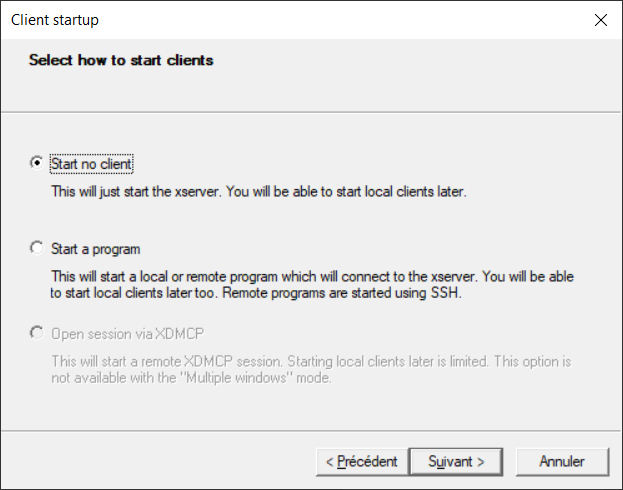Screen dimensions: 623x490
Task: Click the 'Start a program' label text
Action: (96, 249)
